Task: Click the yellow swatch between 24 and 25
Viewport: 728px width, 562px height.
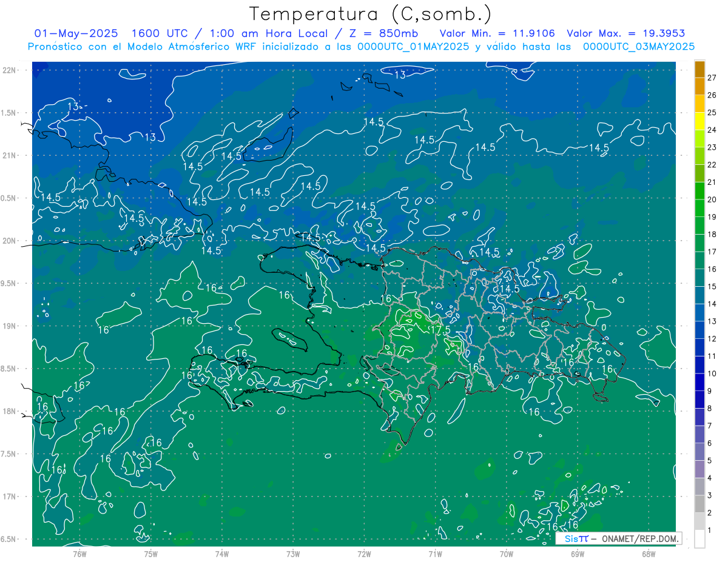Action: 699,121
